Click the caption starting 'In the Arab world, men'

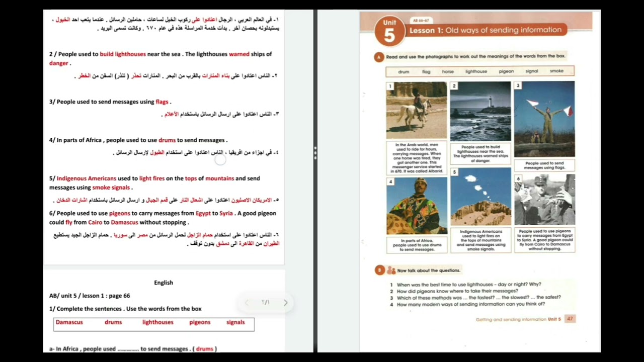coord(417,158)
